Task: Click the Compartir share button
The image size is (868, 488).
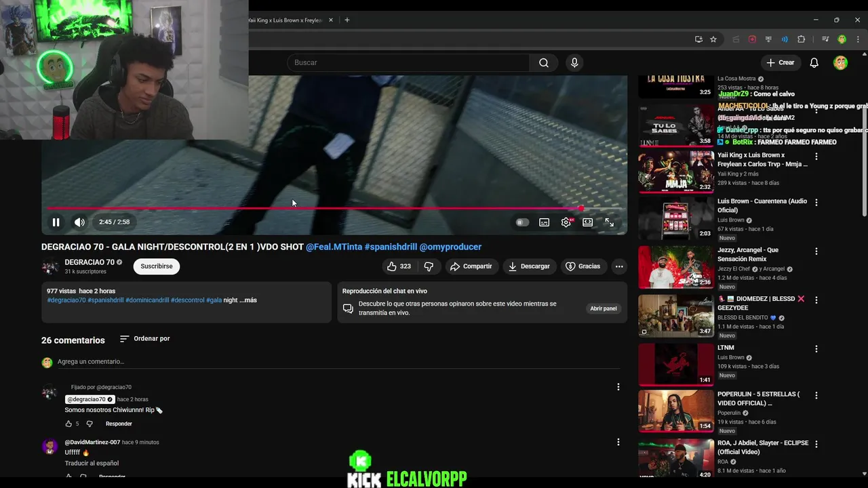Action: click(x=471, y=266)
